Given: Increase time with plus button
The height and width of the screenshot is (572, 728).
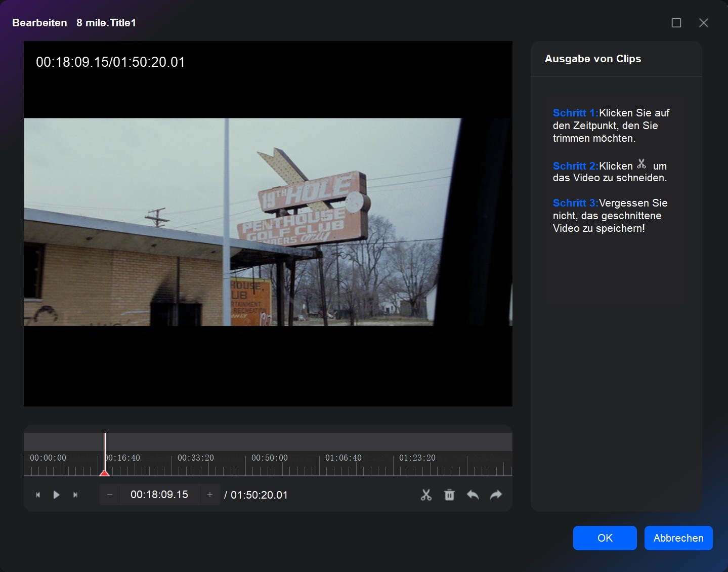Looking at the screenshot, I should 210,495.
